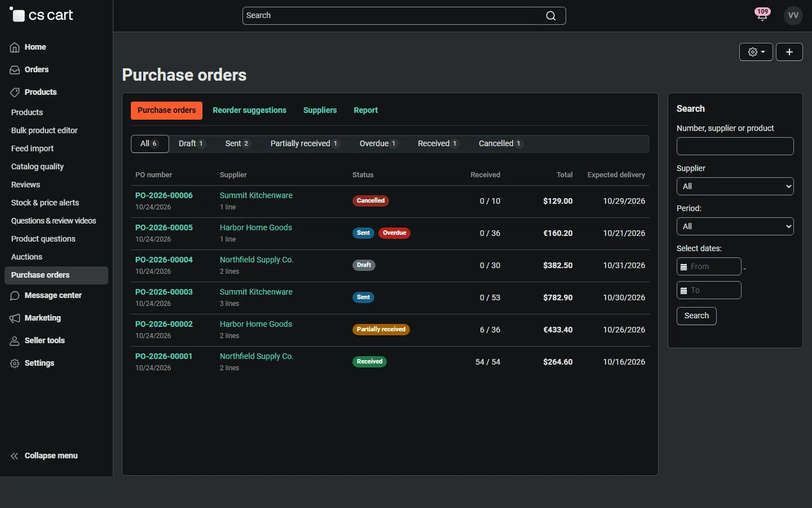The height and width of the screenshot is (508, 812).
Task: Click the plus add purchase order button
Action: (x=789, y=52)
